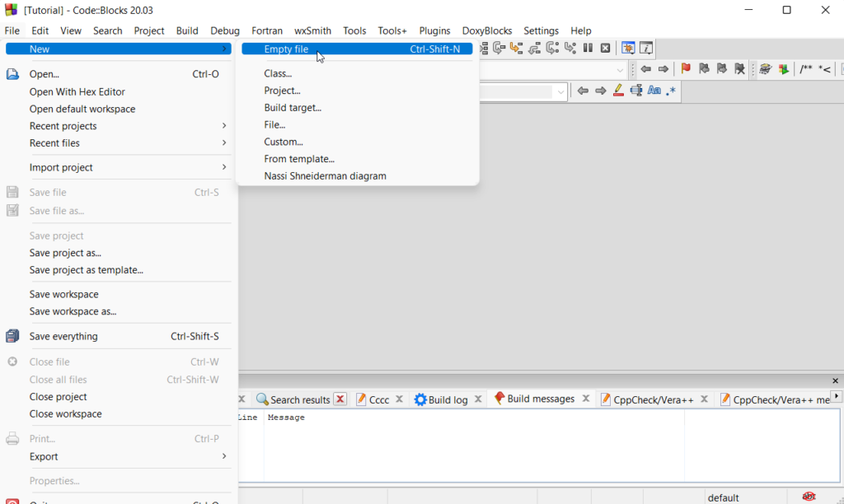Viewport: 844px width, 504px height.
Task: Click the Step into instruction debugger icon
Action: 570,49
